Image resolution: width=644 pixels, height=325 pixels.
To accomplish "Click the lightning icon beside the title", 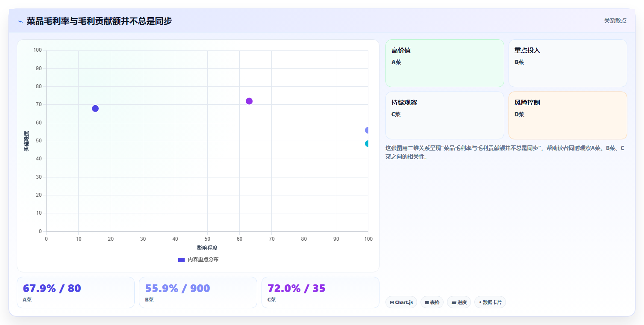I will point(20,21).
